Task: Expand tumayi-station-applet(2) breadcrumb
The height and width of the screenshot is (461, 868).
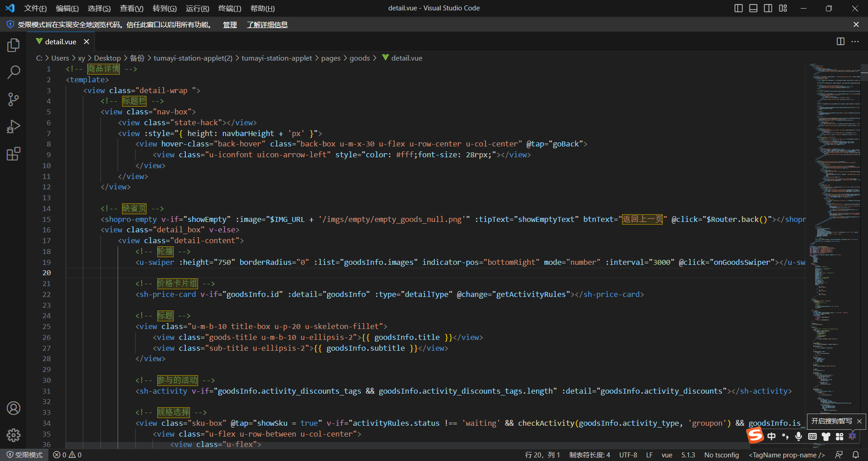Action: (193, 58)
